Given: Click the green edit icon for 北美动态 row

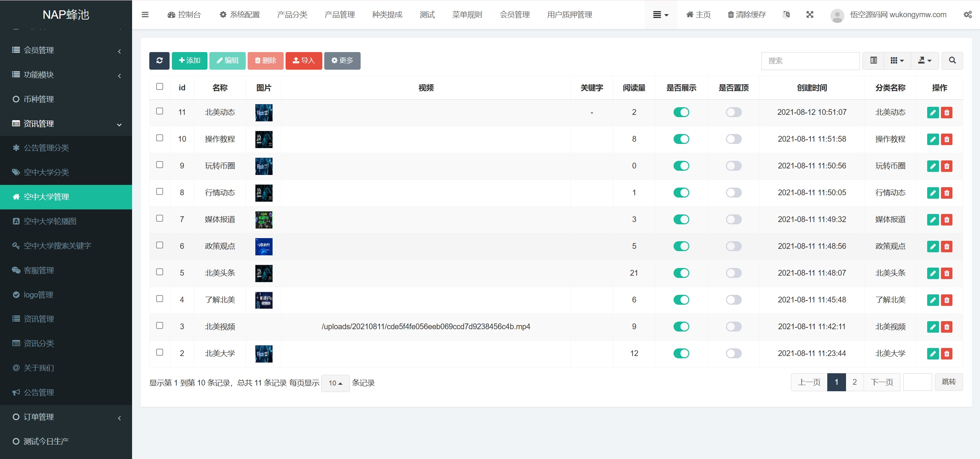Looking at the screenshot, I should [933, 113].
